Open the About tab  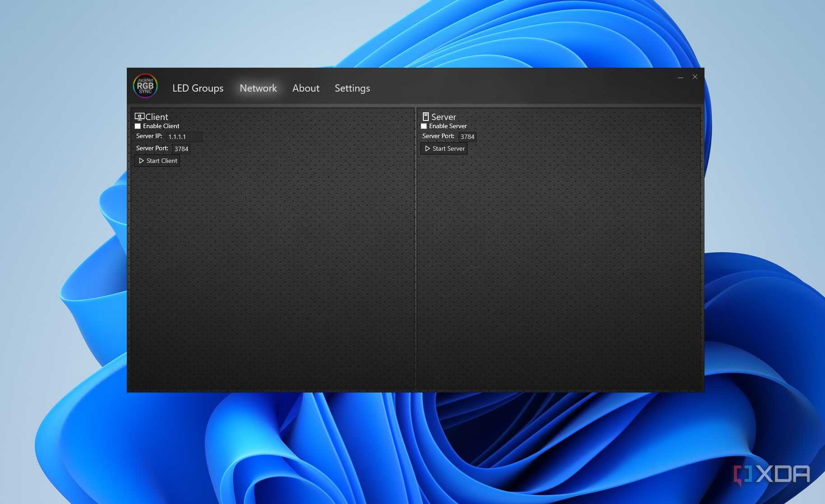point(306,88)
